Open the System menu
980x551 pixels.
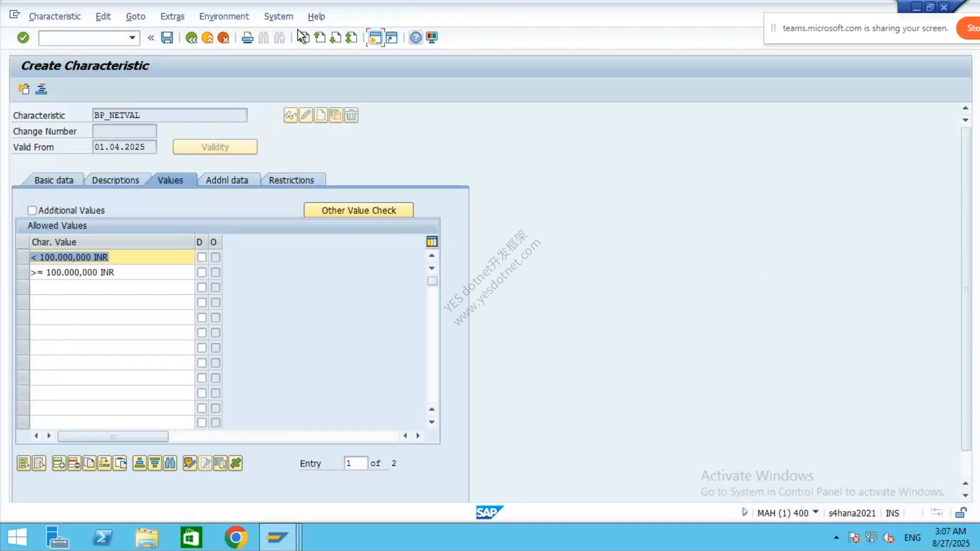279,16
